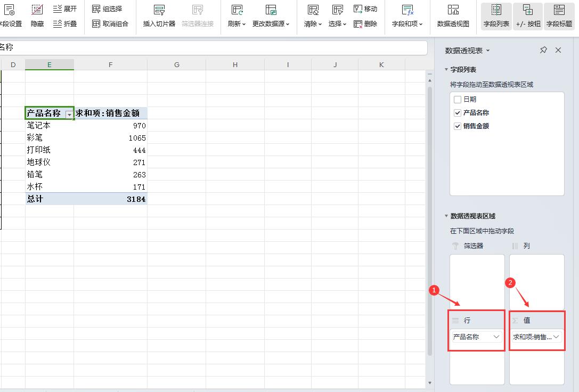579x392 pixels.
Task: Select the 彩笔 cell
Action: 50,137
